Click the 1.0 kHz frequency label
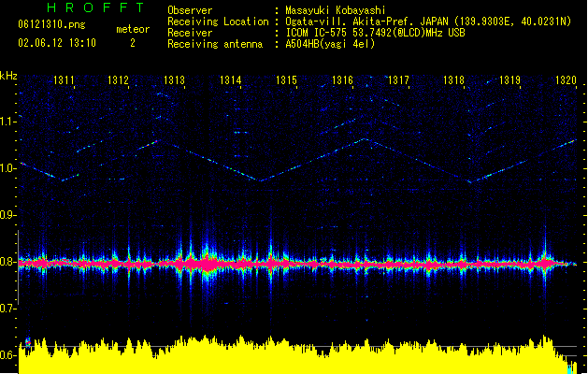Image resolution: width=588 pixels, height=374 pixels. tap(8, 168)
